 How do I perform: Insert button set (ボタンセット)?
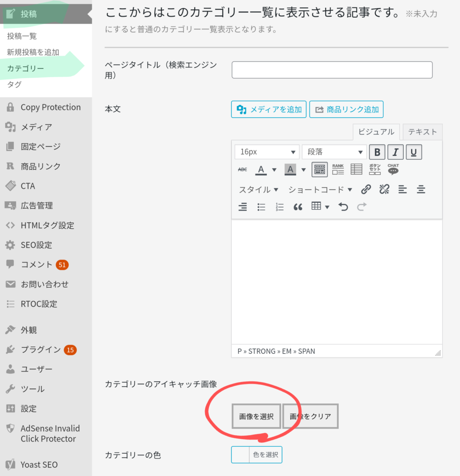[375, 169]
